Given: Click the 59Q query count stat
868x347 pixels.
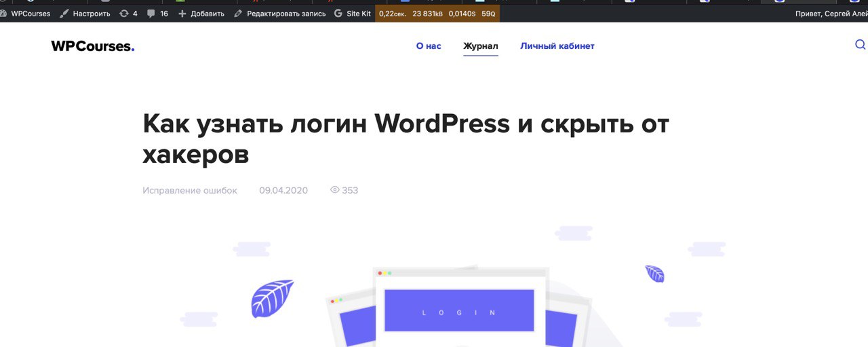Looking at the screenshot, I should 488,14.
